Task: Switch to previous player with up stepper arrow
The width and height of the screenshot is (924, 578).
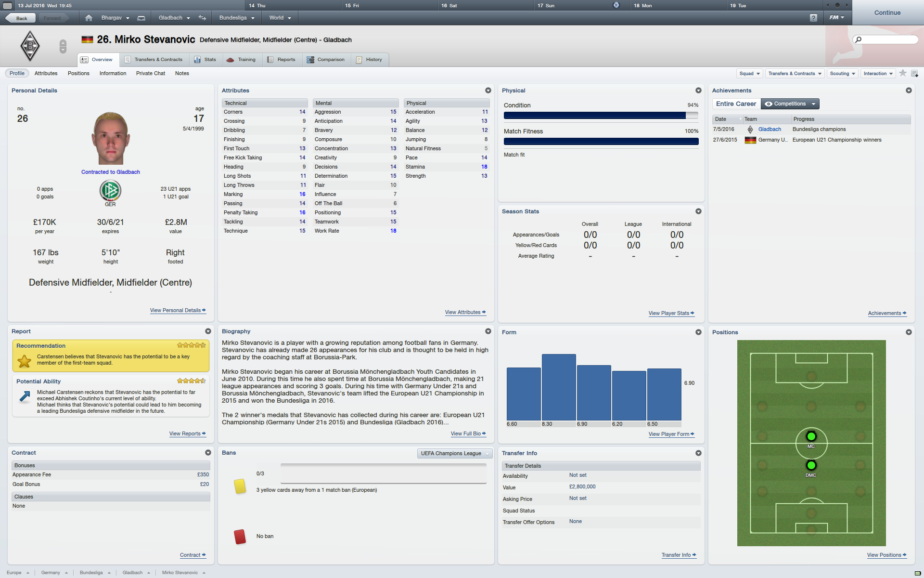Action: click(63, 43)
